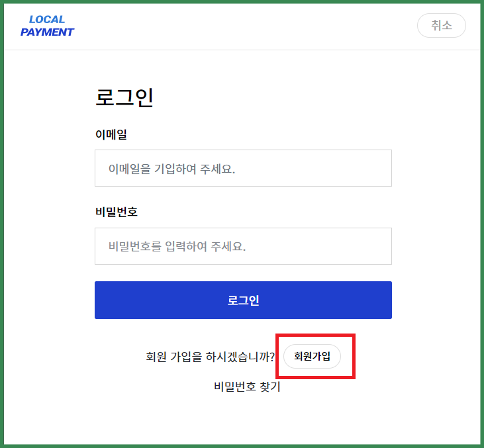Click the 이메일 field label
The height and width of the screenshot is (448, 484).
[x=111, y=134]
